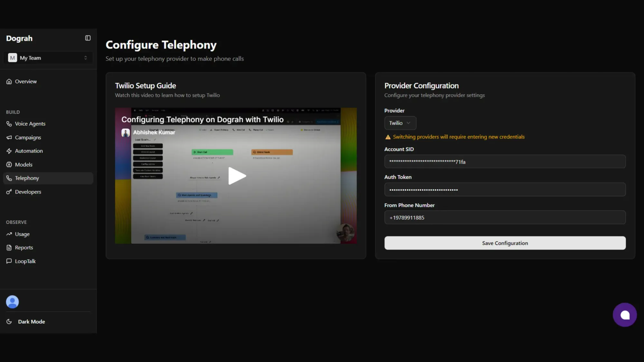Image resolution: width=644 pixels, height=362 pixels.
Task: Toggle Dark Mode in the sidebar
Action: (31, 321)
